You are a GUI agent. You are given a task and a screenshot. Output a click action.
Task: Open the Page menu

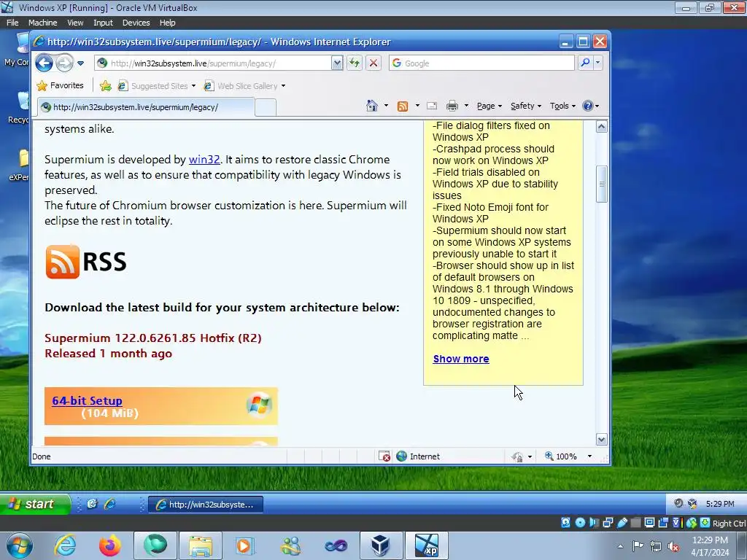click(489, 106)
